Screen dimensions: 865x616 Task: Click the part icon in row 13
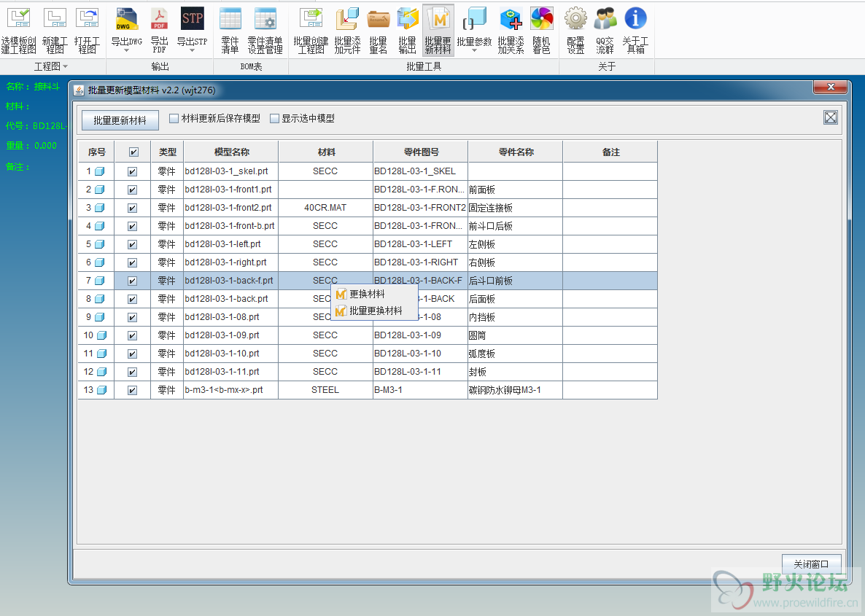pos(101,390)
